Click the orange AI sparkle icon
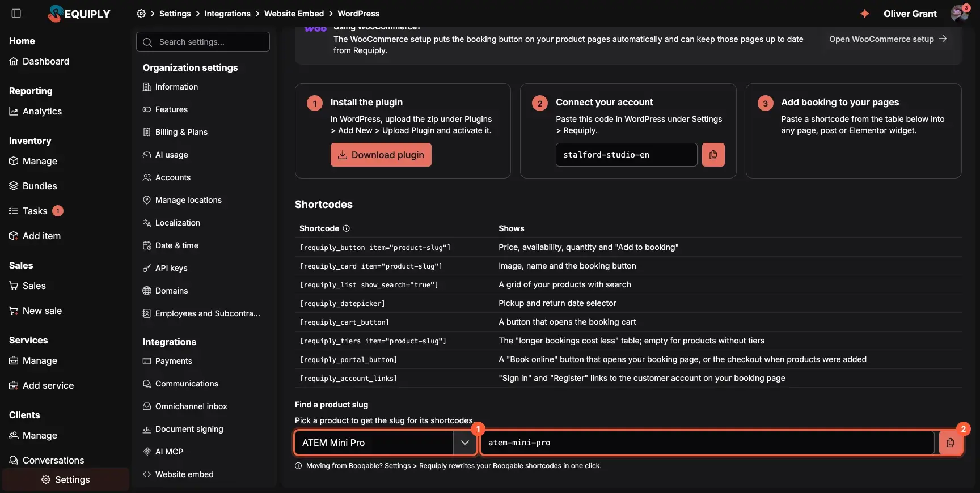The image size is (980, 493). pyautogui.click(x=864, y=14)
